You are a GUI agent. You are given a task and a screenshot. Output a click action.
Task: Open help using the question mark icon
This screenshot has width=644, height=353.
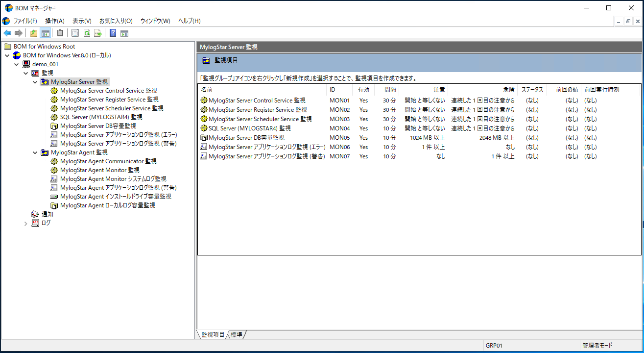tap(113, 32)
